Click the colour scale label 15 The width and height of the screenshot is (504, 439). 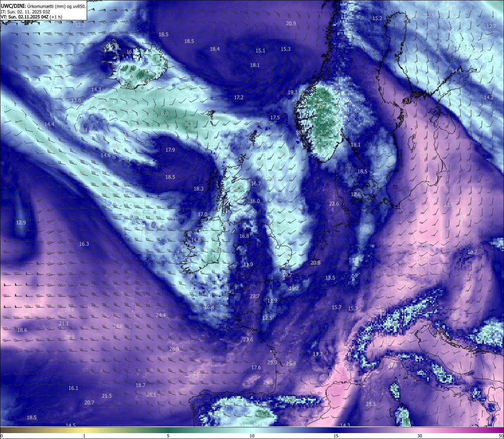[336, 436]
